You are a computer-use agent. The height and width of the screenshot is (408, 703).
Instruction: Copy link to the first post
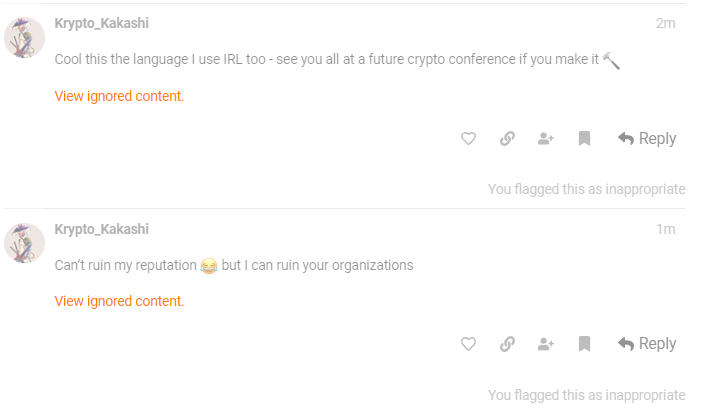coord(507,139)
